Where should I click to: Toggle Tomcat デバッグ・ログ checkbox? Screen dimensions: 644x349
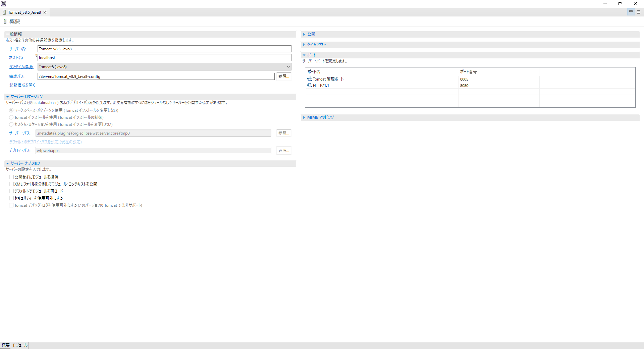point(11,205)
